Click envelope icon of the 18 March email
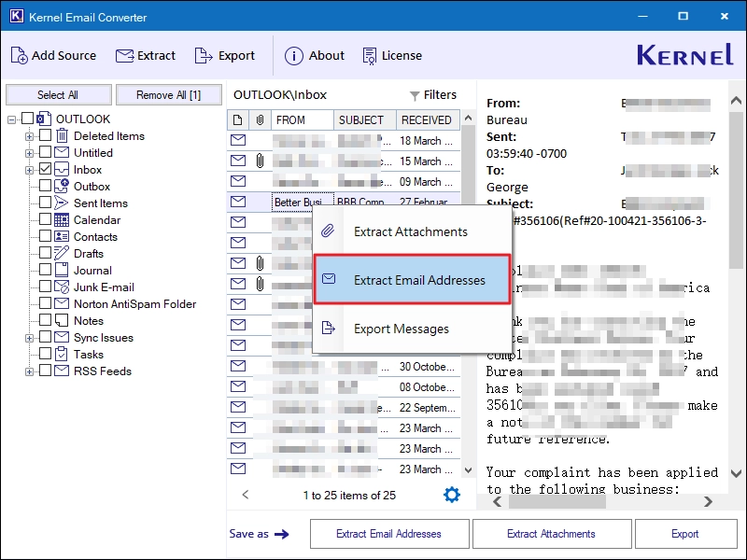The image size is (747, 560). 238,141
